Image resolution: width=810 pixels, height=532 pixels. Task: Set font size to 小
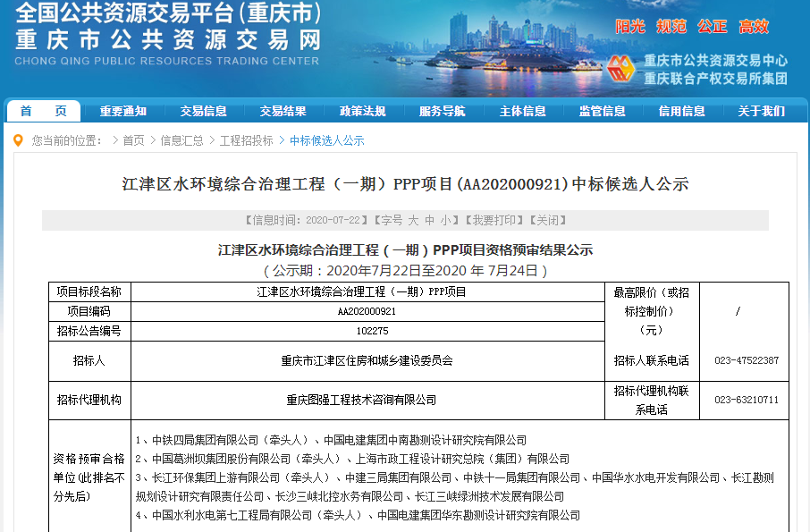445,220
